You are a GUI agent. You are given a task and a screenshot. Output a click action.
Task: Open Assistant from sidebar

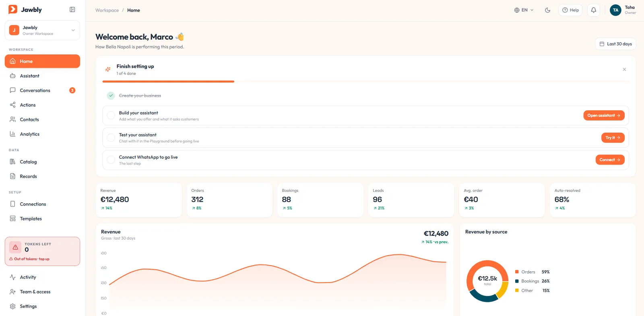(x=42, y=76)
